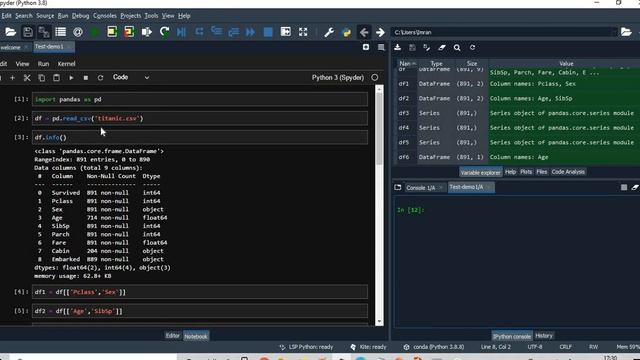Click the debugger step-return icon
Screen dimensions: 640x360
pyautogui.click(x=234, y=32)
